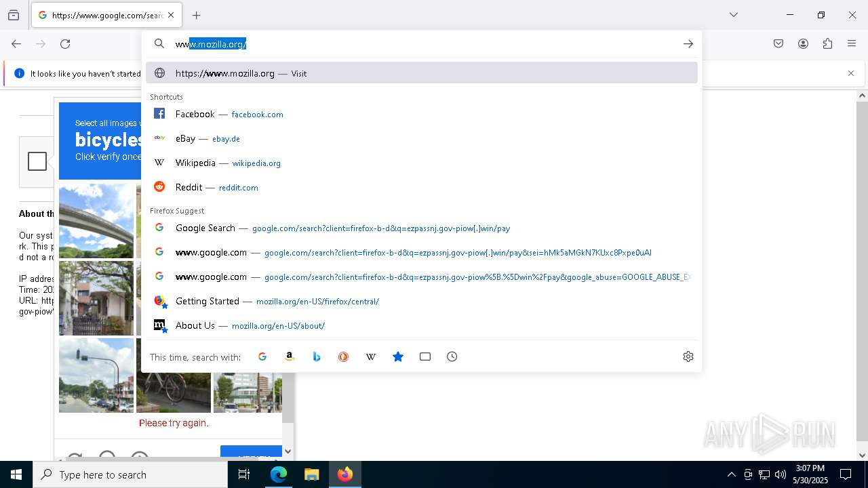
Task: Open a new tab with plus button
Action: click(x=197, y=15)
